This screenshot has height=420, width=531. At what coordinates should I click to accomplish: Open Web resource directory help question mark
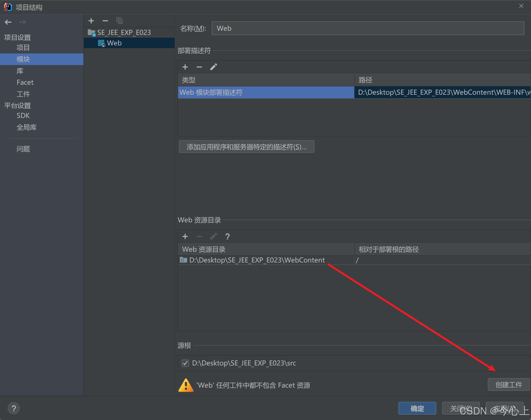pos(228,236)
